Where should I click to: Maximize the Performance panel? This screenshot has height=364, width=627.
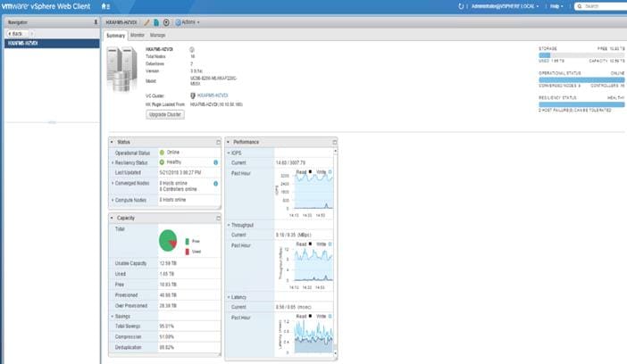335,142
